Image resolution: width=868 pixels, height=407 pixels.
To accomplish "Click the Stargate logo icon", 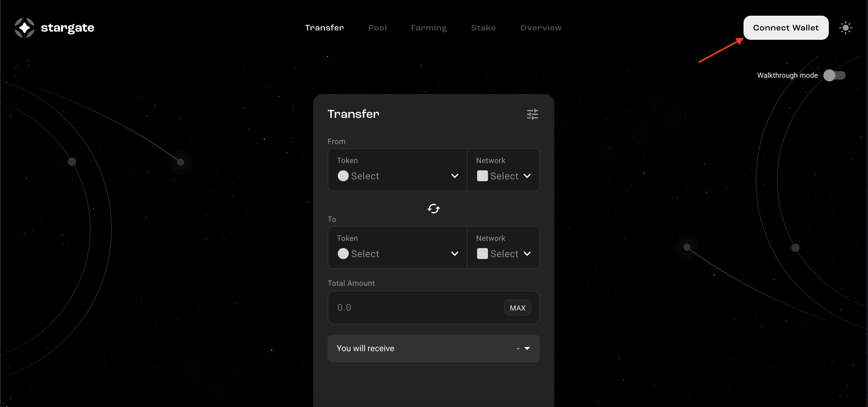I will (24, 27).
